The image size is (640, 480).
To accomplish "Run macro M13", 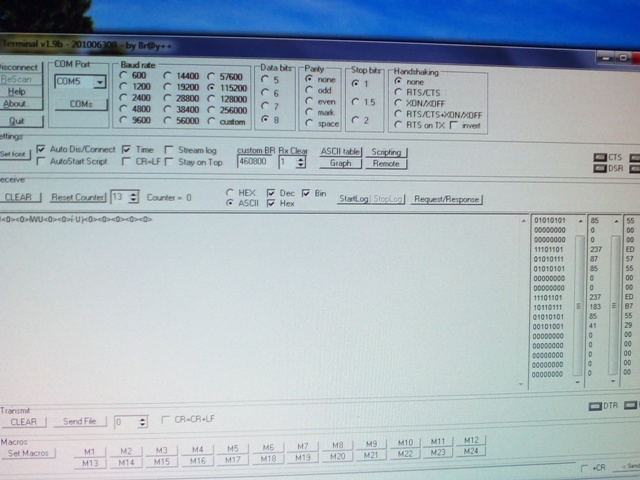I will 90,463.
